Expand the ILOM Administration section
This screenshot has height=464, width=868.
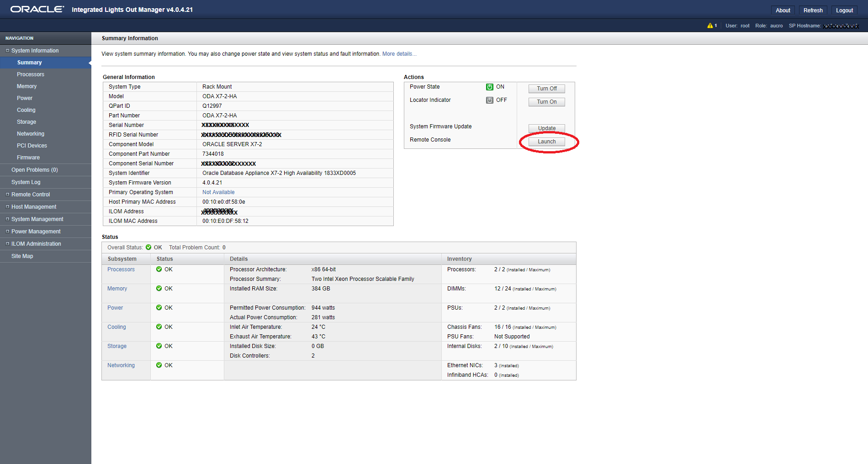7,243
